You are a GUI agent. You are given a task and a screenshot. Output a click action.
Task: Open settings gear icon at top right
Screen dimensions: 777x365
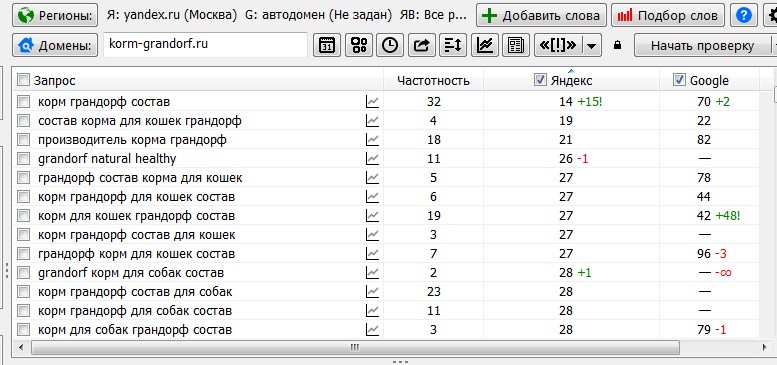pos(771,15)
